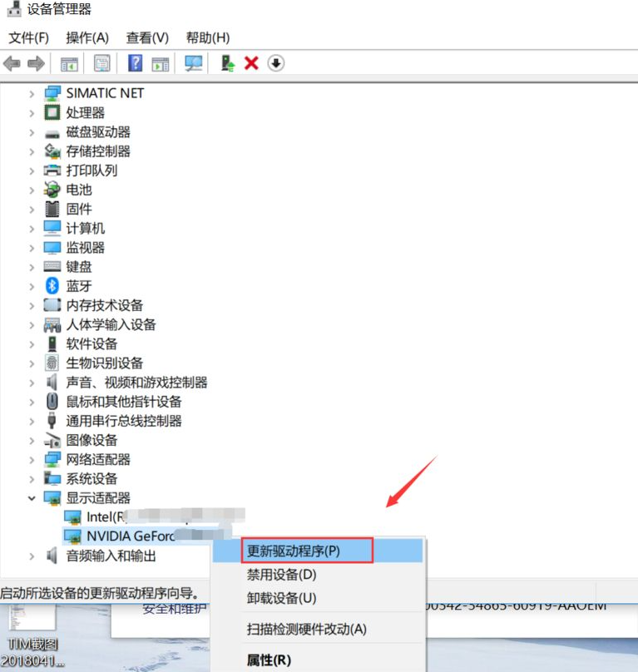The height and width of the screenshot is (672, 638).
Task: Click the Bluetooth icon in device tree
Action: pos(52,285)
